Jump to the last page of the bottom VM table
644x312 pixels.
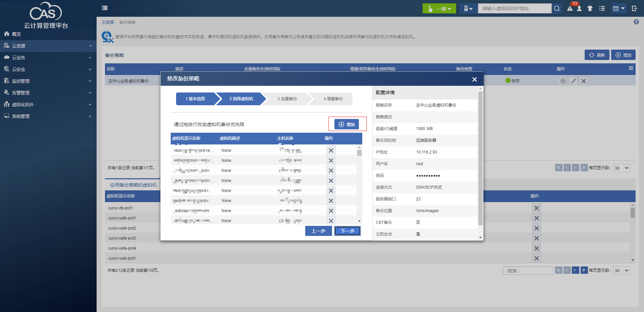click(584, 270)
